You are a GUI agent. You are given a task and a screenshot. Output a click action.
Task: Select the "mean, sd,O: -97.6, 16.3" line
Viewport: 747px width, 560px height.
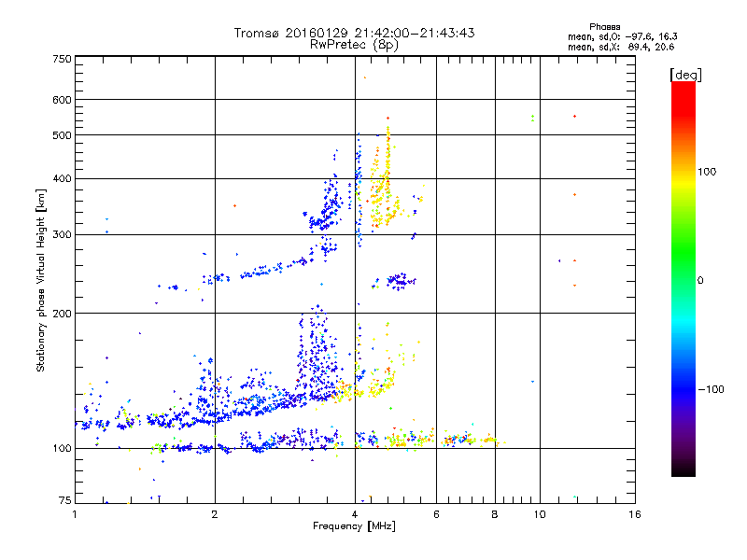623,36
